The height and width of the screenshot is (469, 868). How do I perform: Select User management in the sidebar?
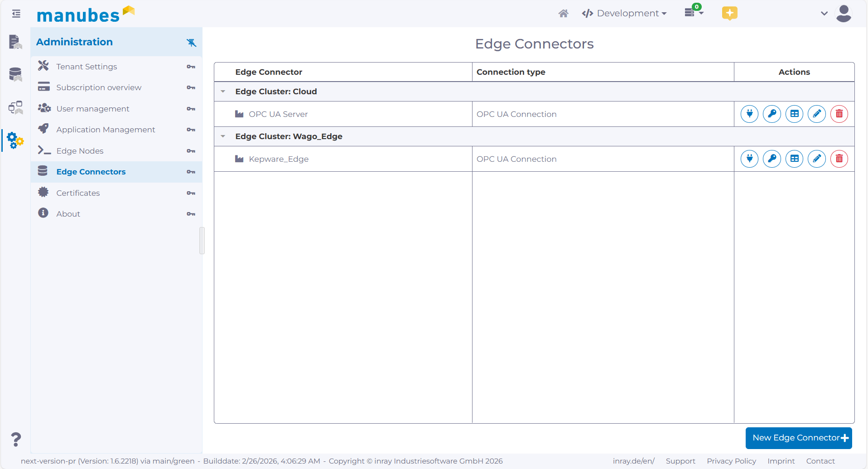click(92, 109)
